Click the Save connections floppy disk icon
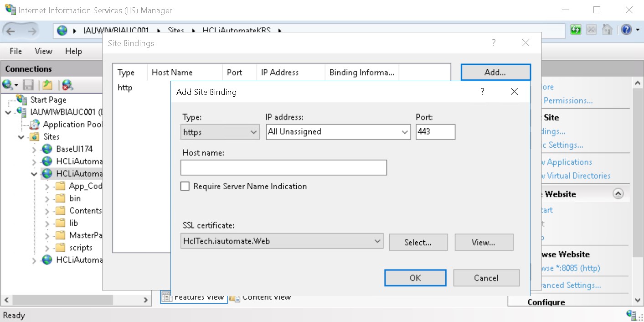 click(28, 85)
